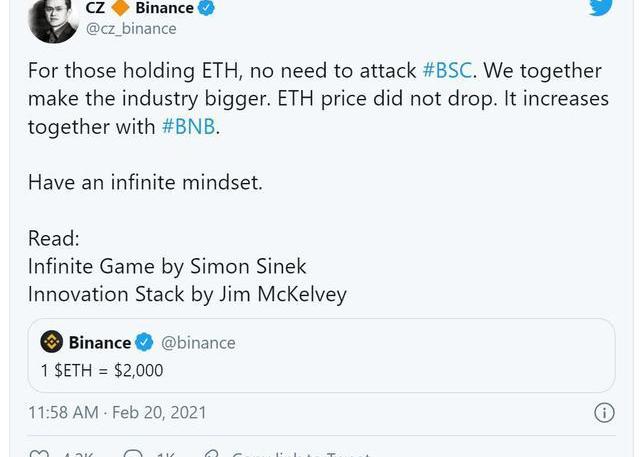Click CZ's blue verified badge
The width and height of the screenshot is (640, 457).
pyautogui.click(x=206, y=8)
